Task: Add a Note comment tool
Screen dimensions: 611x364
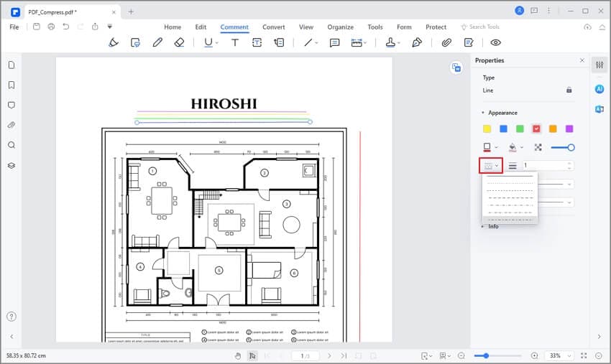Action: pyautogui.click(x=334, y=42)
